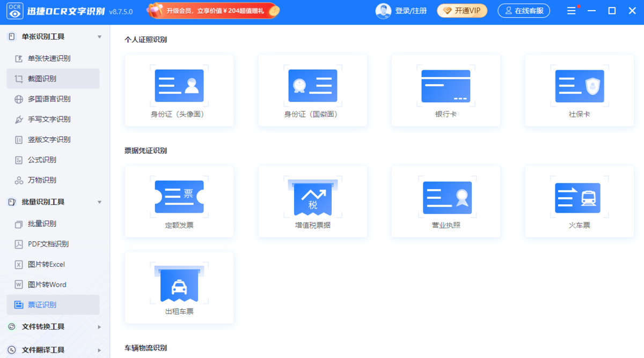Open the 万物识别 tool
This screenshot has width=644, height=358.
click(x=52, y=180)
